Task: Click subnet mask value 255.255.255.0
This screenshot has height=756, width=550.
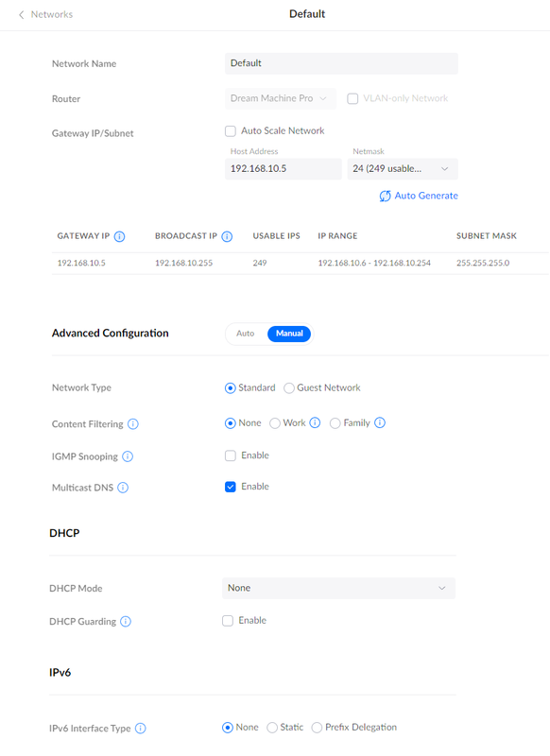Action: 483,263
